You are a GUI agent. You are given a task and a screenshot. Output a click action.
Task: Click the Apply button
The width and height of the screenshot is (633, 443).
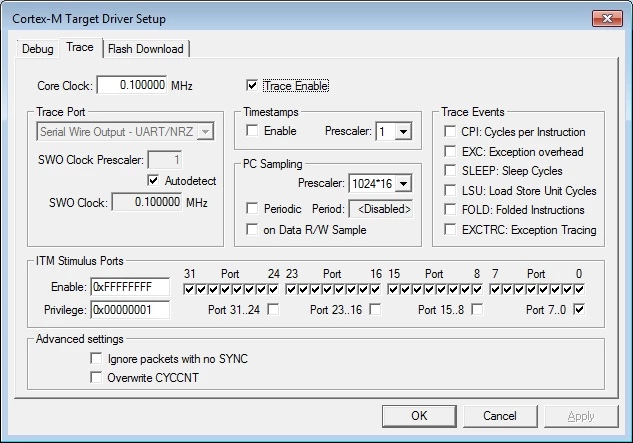tap(581, 416)
